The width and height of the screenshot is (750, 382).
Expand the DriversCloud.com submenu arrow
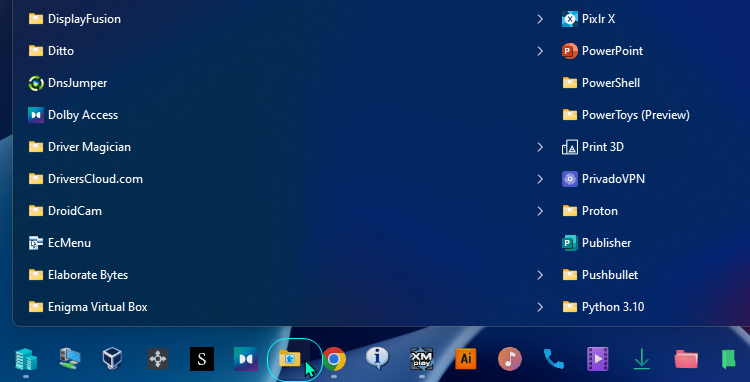point(540,179)
